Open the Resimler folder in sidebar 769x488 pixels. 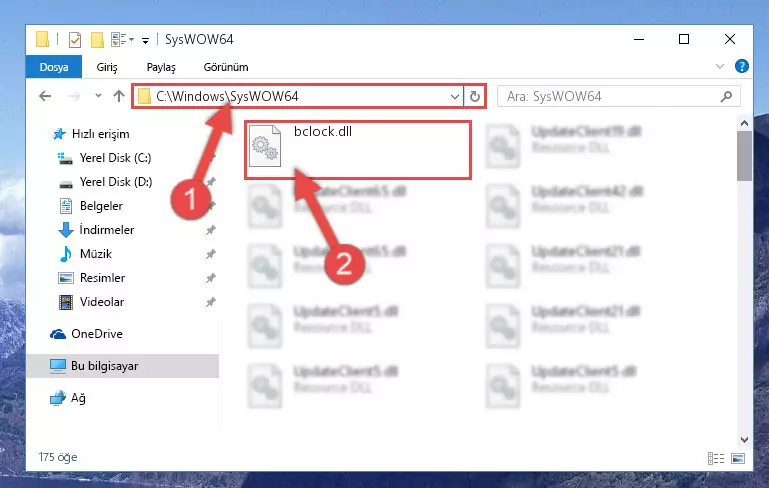pyautogui.click(x=102, y=278)
